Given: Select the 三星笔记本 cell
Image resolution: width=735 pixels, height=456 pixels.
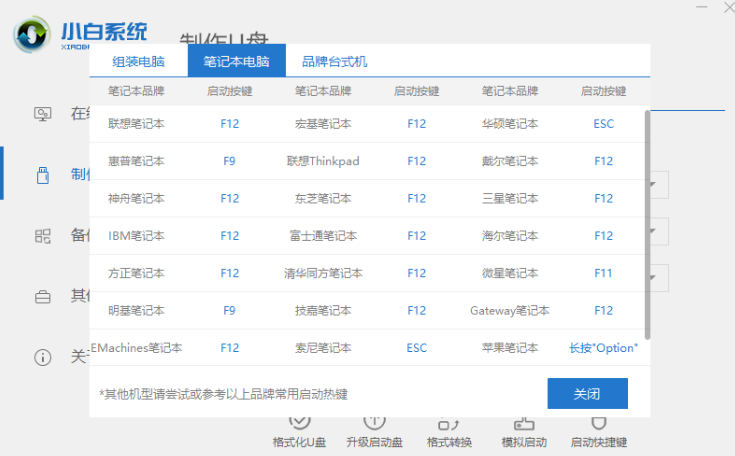Looking at the screenshot, I should pyautogui.click(x=510, y=199).
